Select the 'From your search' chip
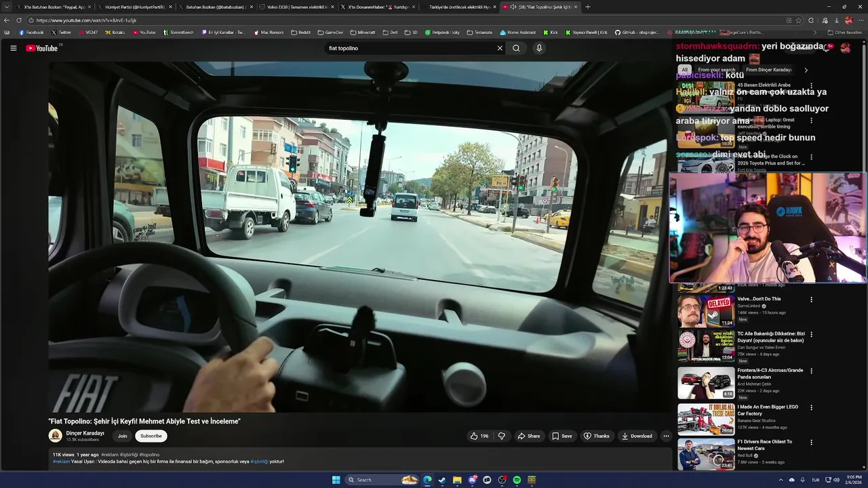The width and height of the screenshot is (868, 488). click(x=716, y=70)
